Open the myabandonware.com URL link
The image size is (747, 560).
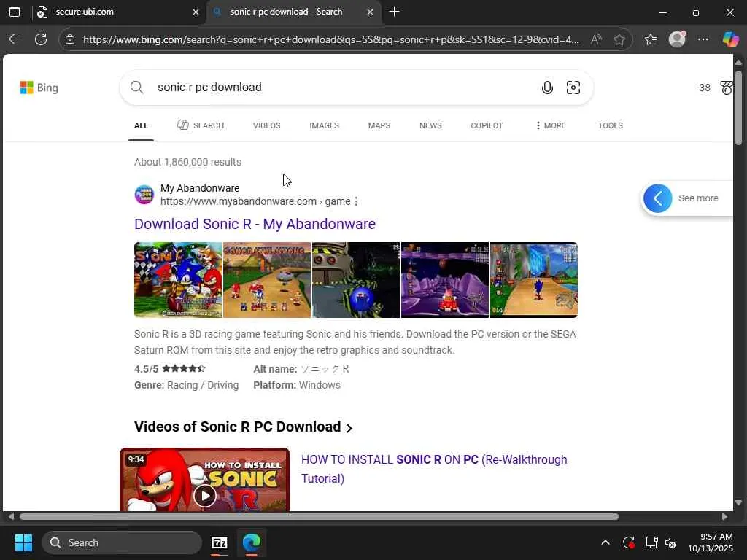pyautogui.click(x=255, y=201)
